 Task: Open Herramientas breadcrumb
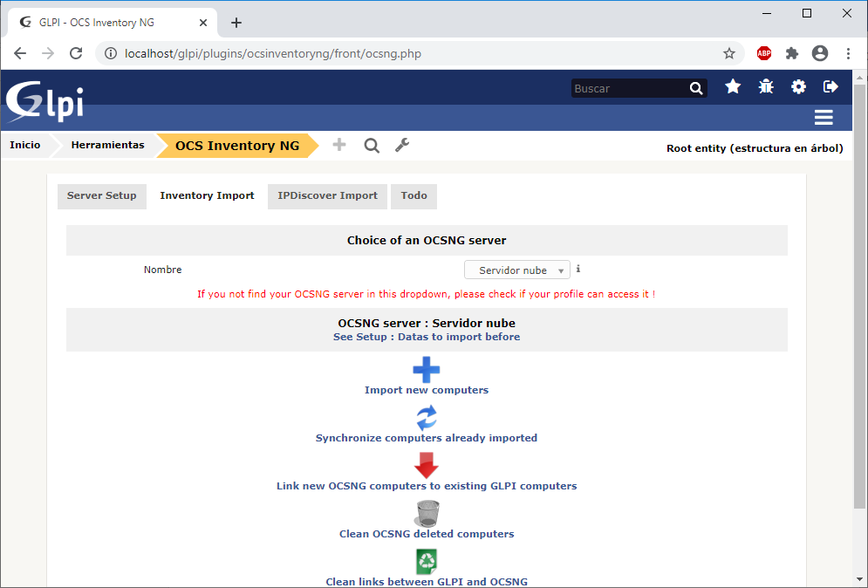point(107,145)
